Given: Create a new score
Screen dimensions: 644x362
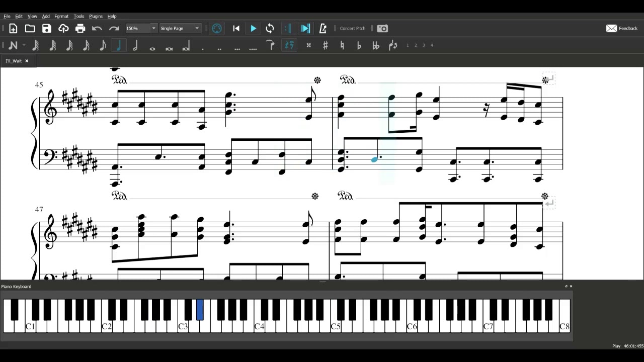Looking at the screenshot, I should click(x=14, y=29).
